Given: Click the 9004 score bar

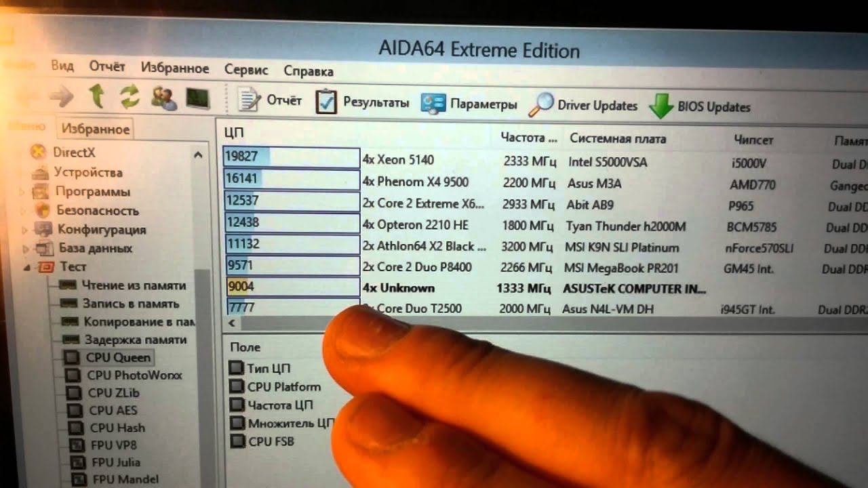Looking at the screenshot, I should click(293, 287).
